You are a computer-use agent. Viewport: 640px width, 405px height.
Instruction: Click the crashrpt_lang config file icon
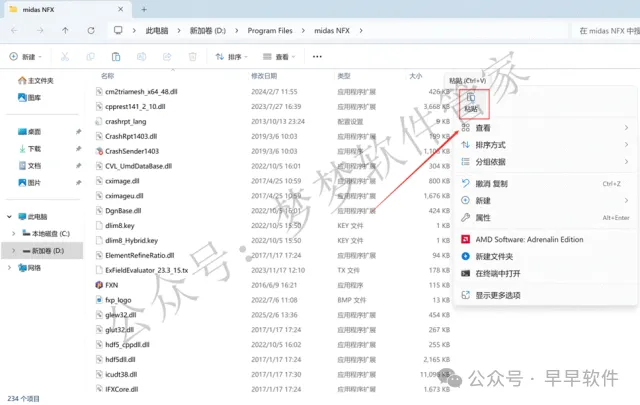pyautogui.click(x=99, y=121)
